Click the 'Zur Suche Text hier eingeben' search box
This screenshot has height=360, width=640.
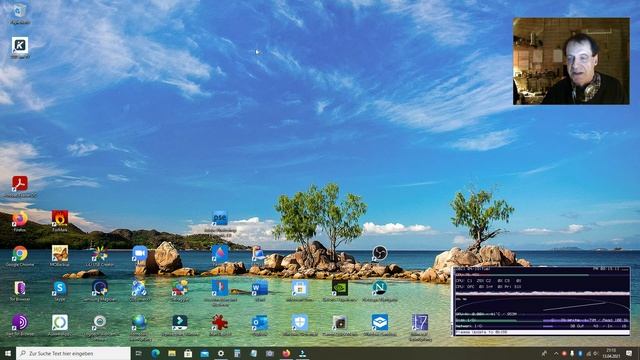pos(73,353)
